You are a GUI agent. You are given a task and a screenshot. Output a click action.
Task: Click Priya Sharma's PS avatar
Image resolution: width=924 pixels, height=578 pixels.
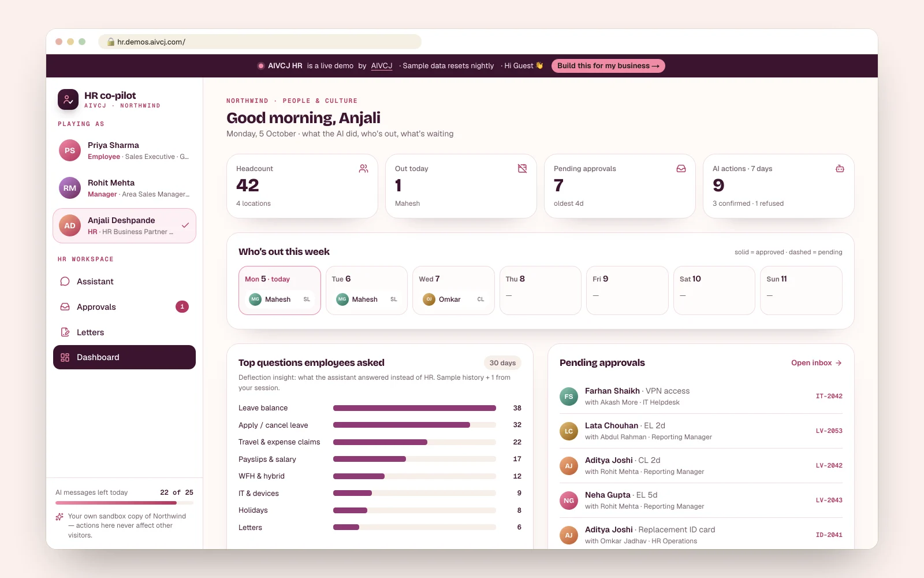coord(70,150)
